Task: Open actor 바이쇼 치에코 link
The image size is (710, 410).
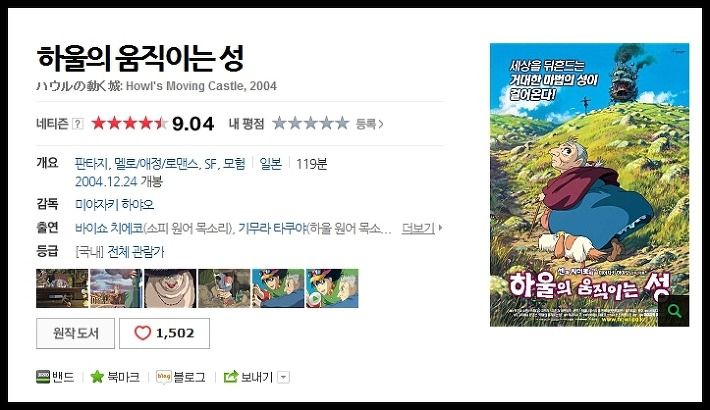Action: point(109,228)
